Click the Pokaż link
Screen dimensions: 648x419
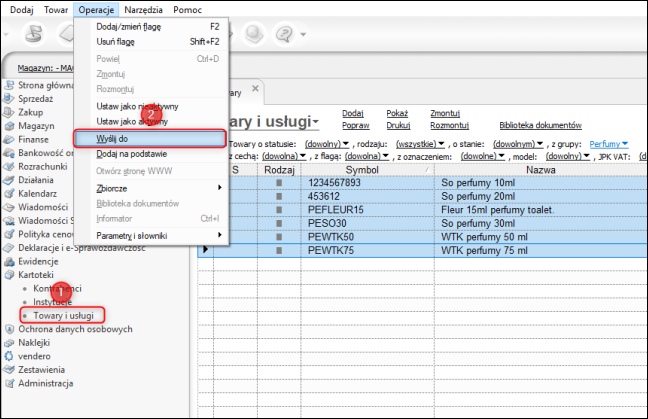[x=397, y=113]
